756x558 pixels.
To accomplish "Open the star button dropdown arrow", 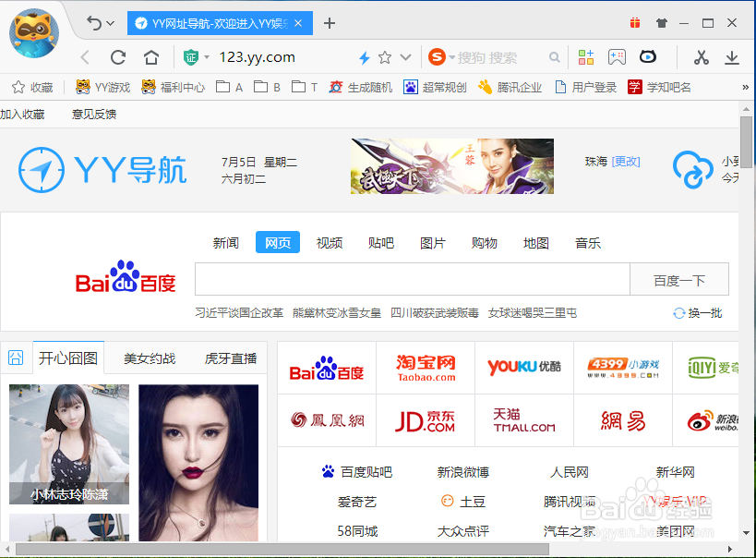I will [x=404, y=56].
